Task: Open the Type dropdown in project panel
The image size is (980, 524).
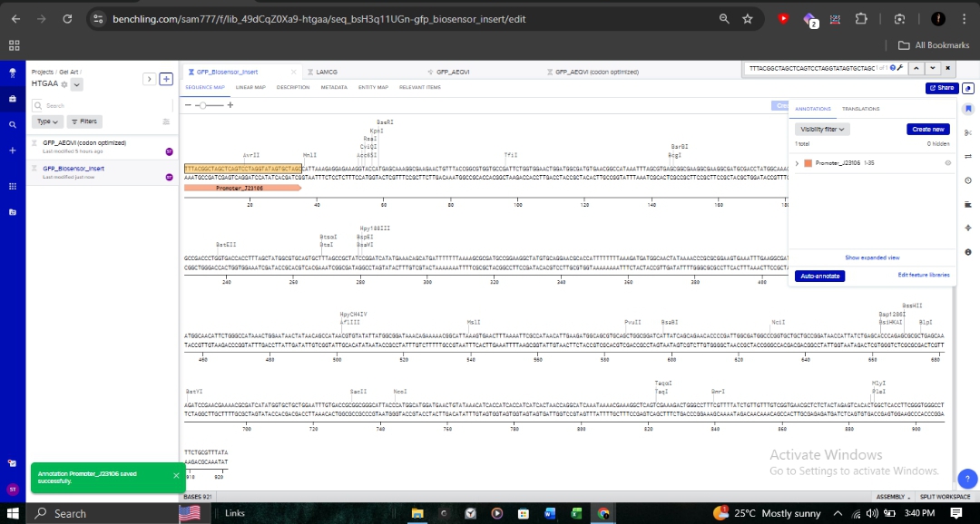Action: click(45, 121)
